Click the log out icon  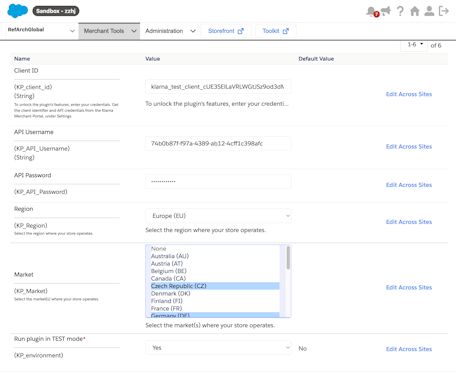tap(444, 11)
